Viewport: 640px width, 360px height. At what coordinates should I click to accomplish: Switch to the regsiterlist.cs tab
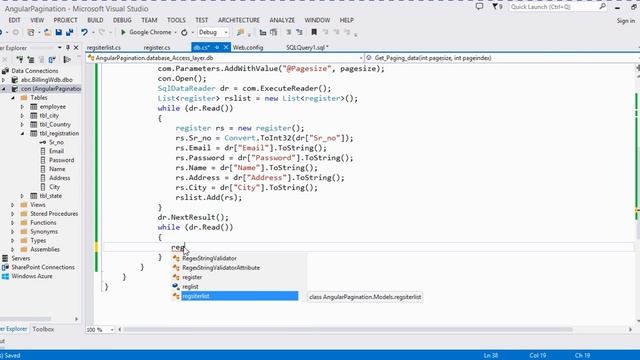[x=104, y=47]
